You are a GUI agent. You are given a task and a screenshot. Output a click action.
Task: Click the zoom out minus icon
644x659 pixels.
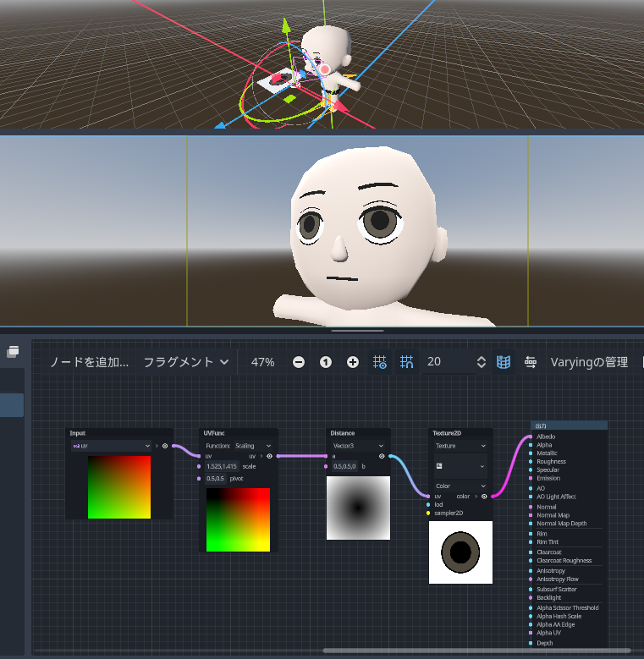click(x=299, y=362)
